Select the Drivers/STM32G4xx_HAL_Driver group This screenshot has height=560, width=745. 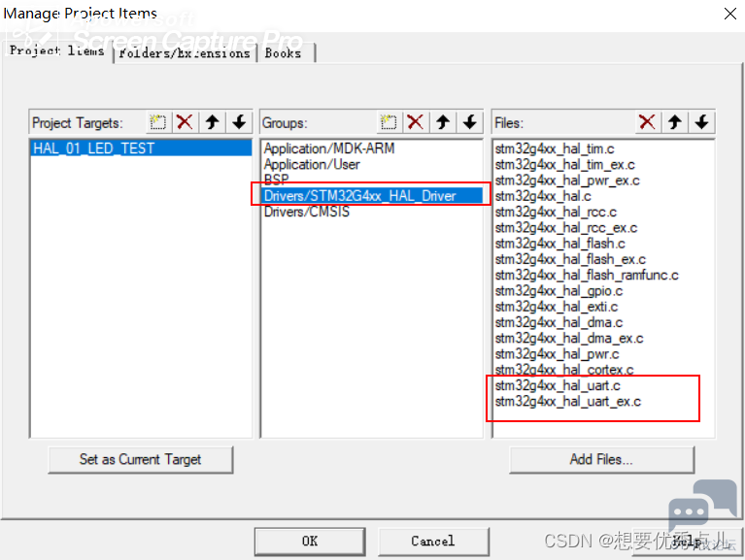[372, 195]
